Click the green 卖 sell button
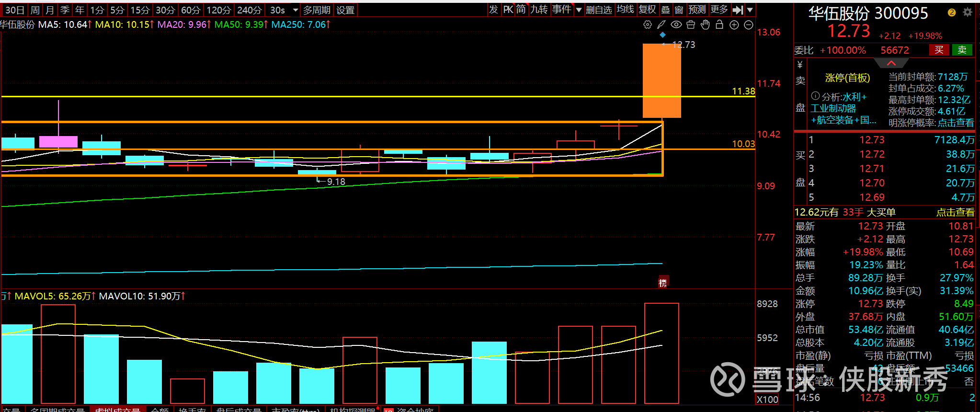 coord(962,50)
